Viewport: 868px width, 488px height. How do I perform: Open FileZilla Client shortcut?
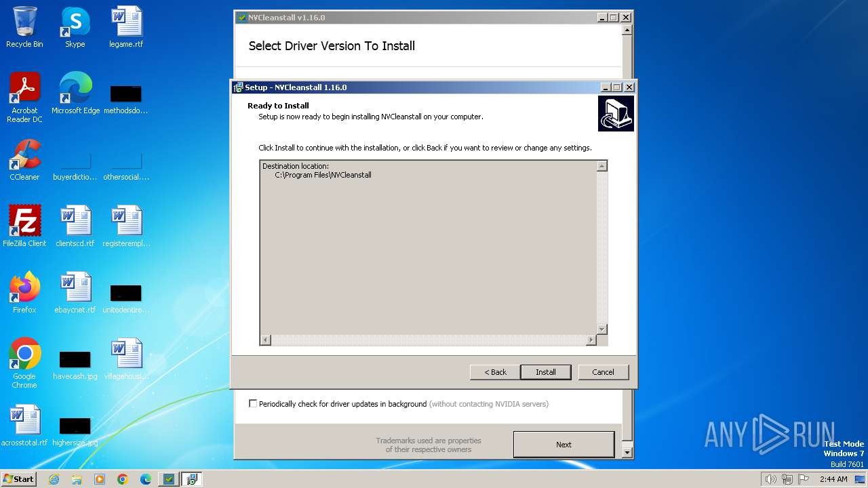coord(24,226)
